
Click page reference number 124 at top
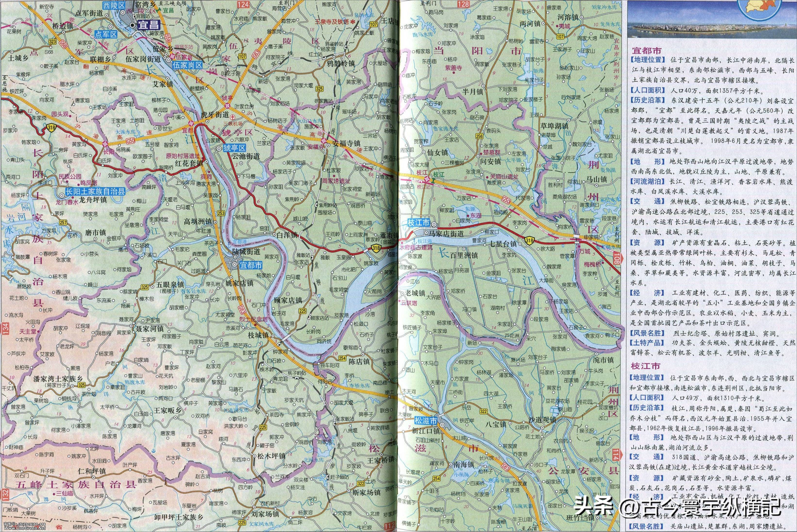click(243, 4)
